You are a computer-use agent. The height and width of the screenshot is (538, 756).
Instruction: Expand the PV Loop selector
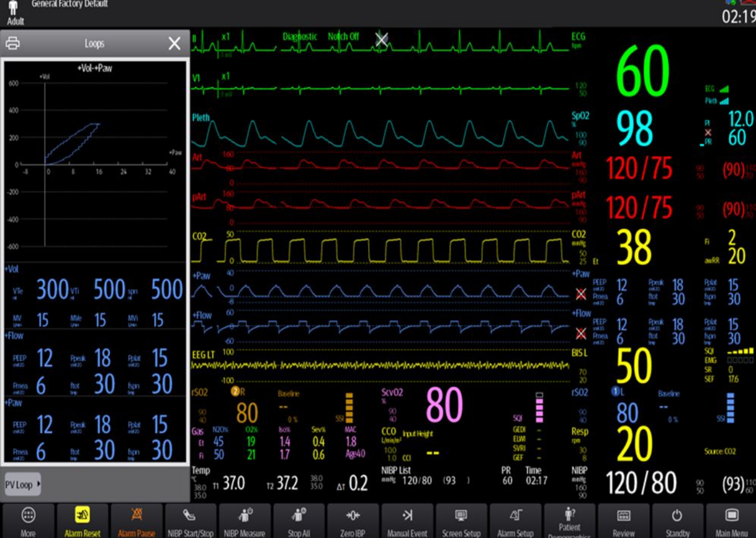click(23, 485)
